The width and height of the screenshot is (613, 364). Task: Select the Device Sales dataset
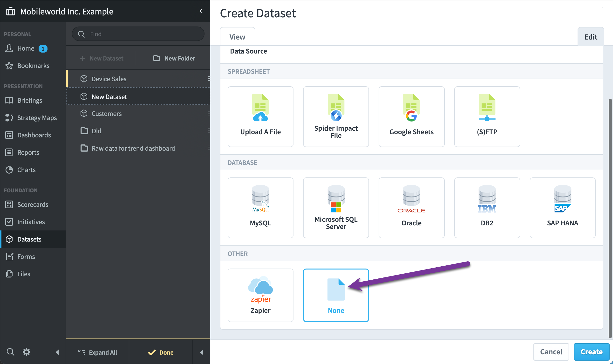click(138, 79)
